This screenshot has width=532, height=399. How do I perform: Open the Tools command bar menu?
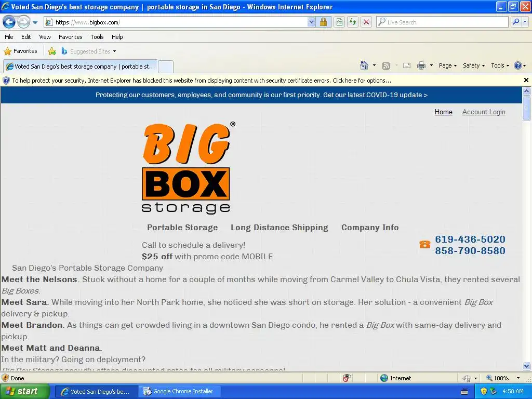click(x=500, y=65)
